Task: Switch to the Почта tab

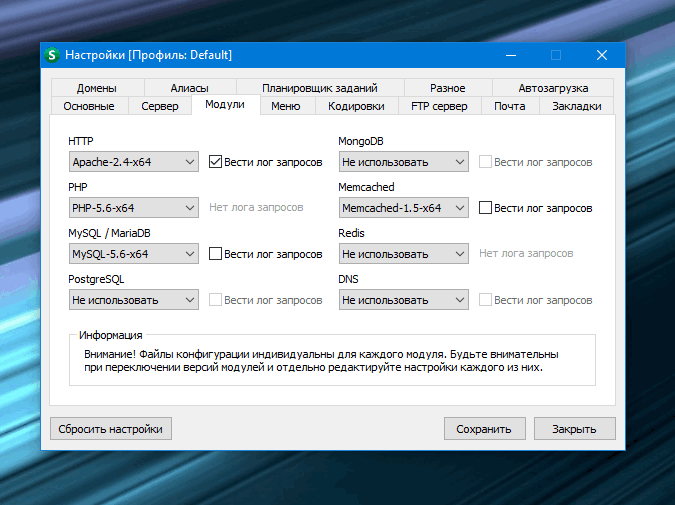Action: [x=510, y=106]
